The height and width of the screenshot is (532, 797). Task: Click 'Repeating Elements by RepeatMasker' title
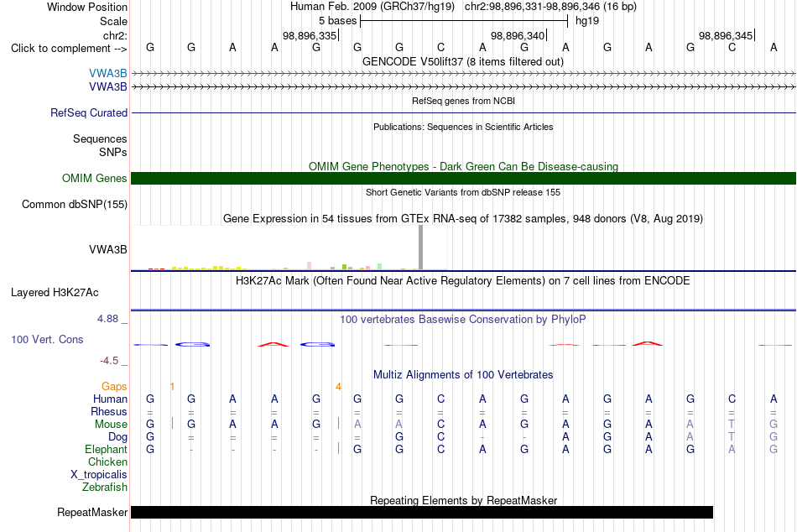463,500
